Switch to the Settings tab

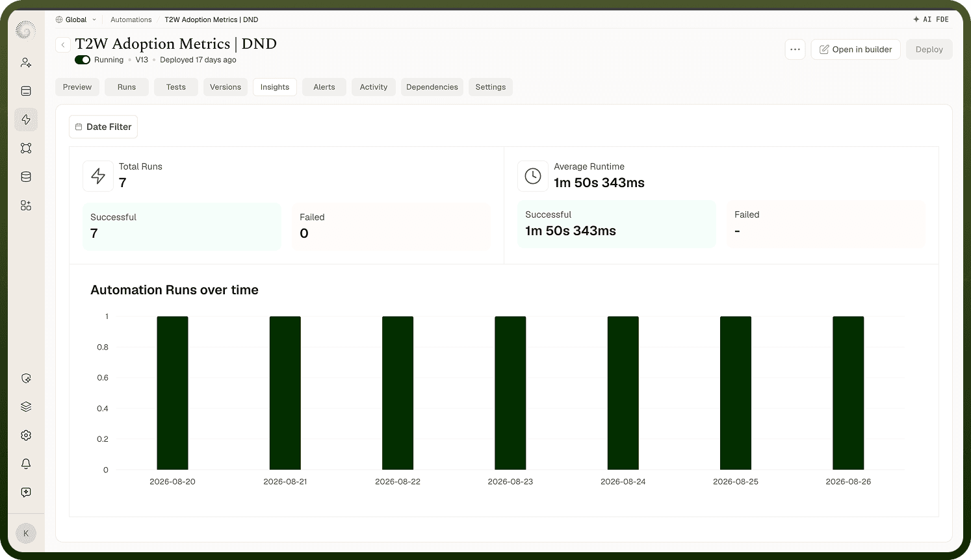click(x=491, y=87)
